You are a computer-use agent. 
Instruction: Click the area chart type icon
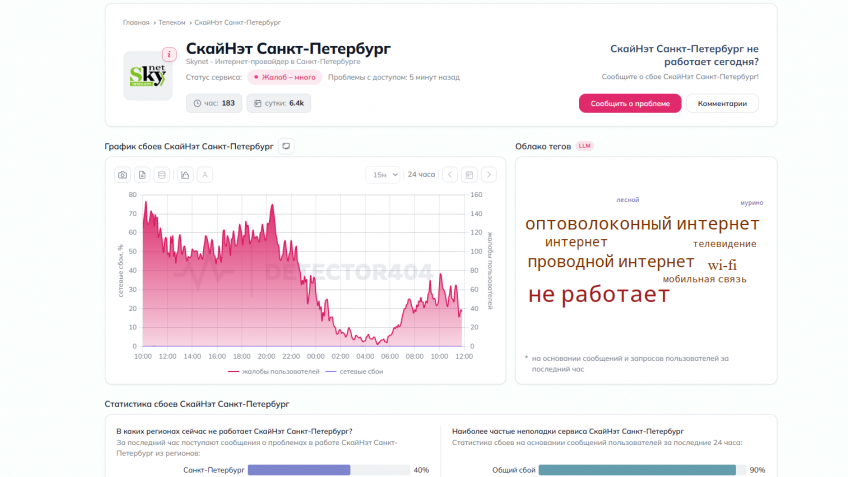(x=185, y=175)
